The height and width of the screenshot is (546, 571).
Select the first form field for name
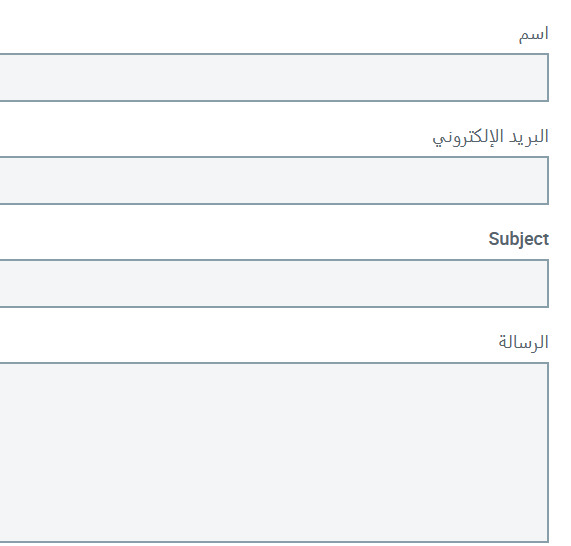(274, 77)
